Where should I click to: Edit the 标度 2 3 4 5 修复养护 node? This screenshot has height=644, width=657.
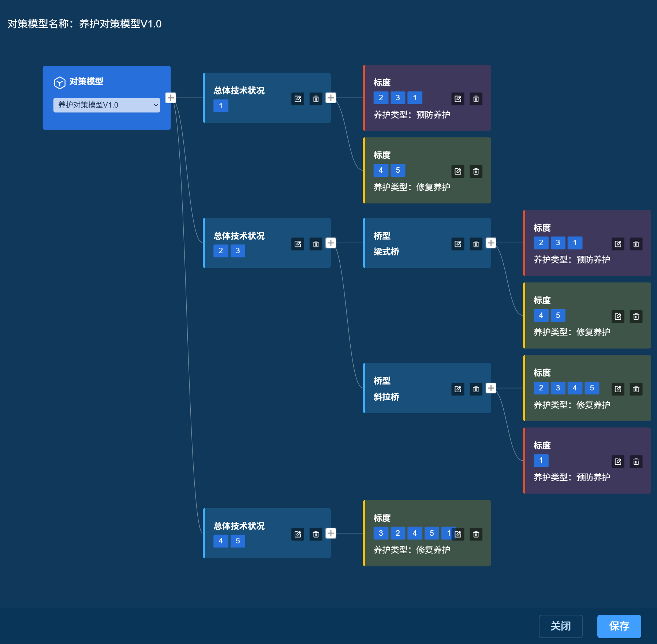(618, 389)
